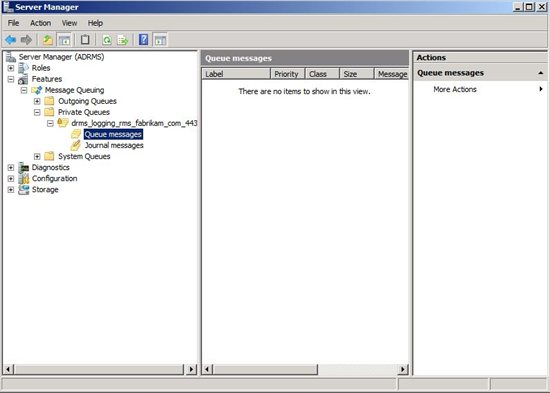This screenshot has width=550, height=393.
Task: Select the Configuration label
Action: (54, 178)
